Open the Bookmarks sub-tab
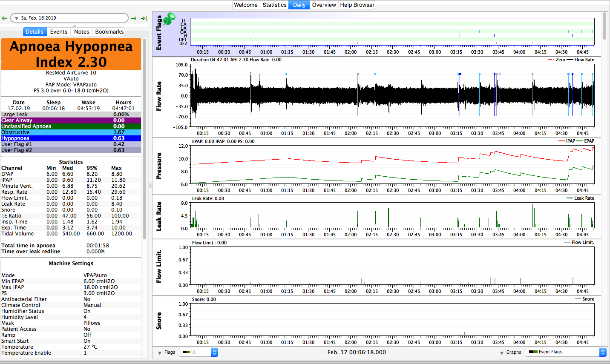 point(109,32)
